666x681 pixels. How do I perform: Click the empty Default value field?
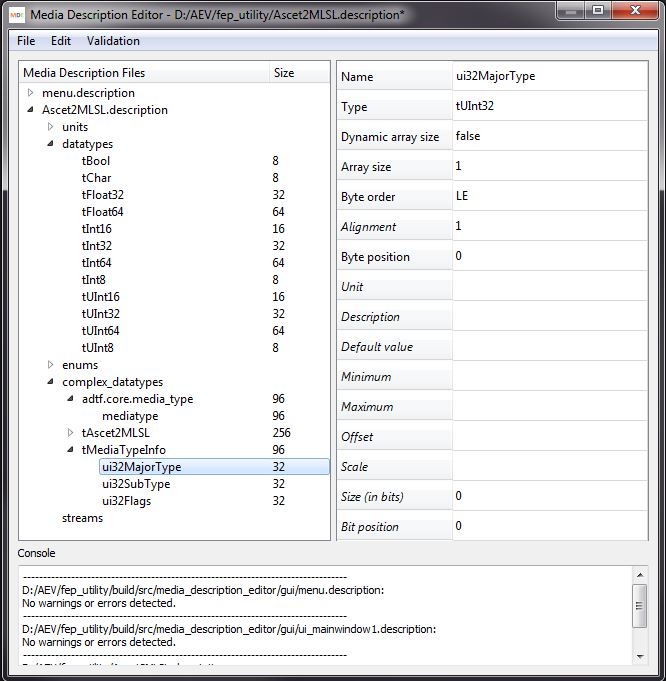pos(550,346)
